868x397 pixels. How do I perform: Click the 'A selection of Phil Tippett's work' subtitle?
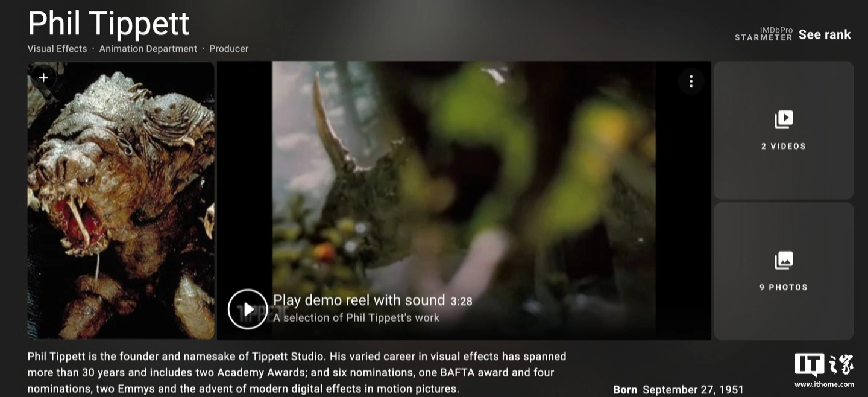(x=356, y=317)
